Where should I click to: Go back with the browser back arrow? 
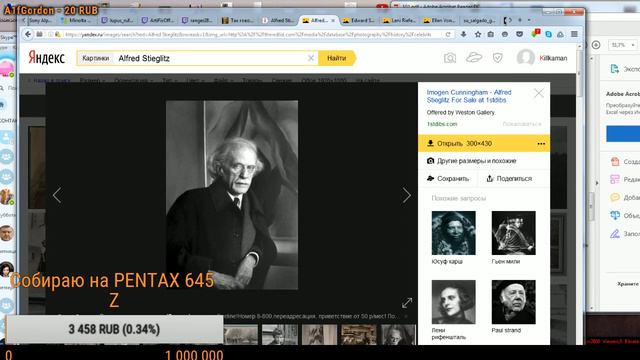click(28, 34)
